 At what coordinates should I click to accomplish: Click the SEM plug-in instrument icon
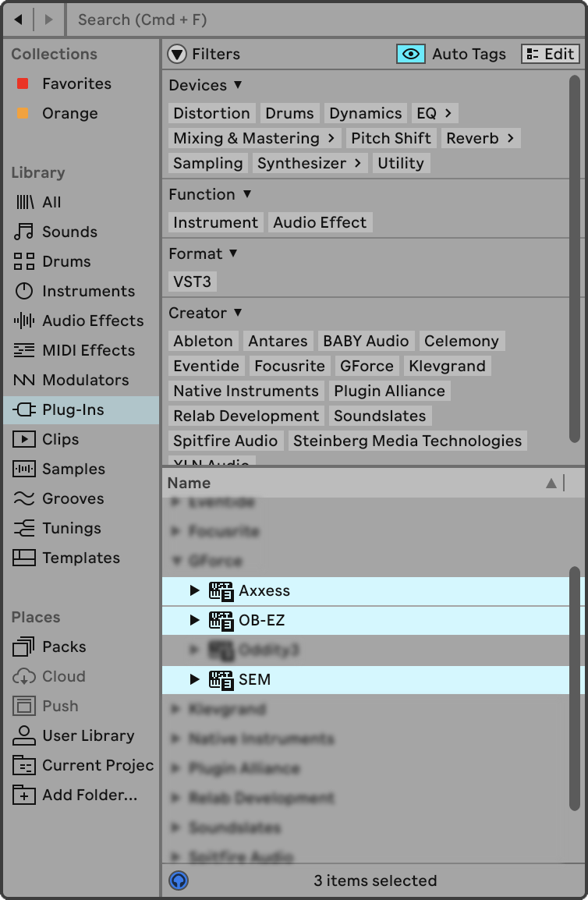click(x=221, y=680)
